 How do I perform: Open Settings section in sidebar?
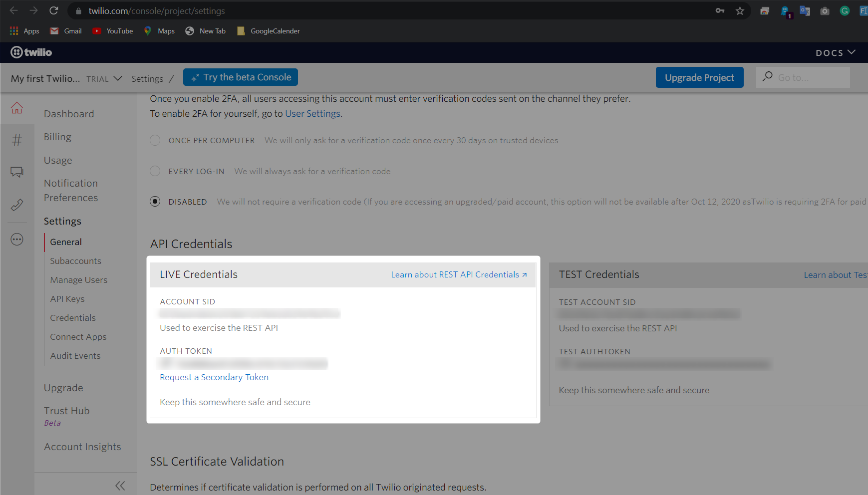(x=62, y=221)
